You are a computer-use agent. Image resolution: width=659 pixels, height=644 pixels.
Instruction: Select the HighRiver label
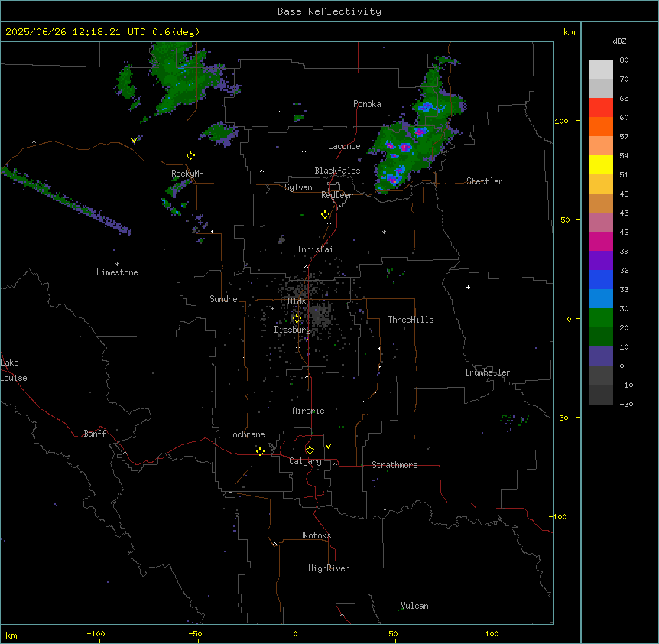point(329,568)
